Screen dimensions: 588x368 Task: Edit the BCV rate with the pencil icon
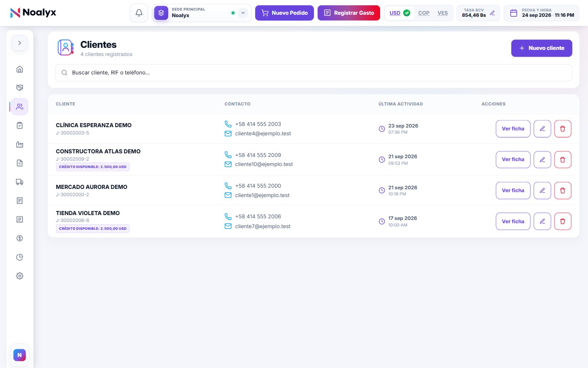tap(492, 13)
